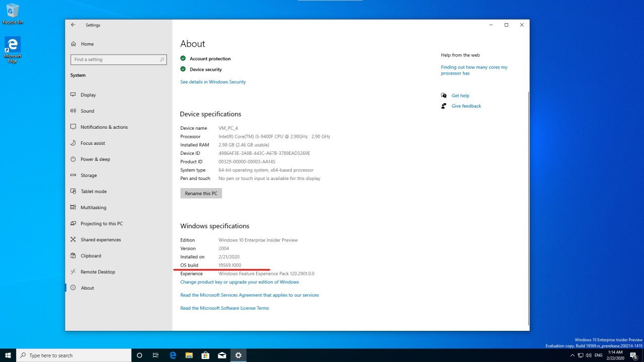Open Shared experiences
The image size is (644, 362).
pos(101,239)
